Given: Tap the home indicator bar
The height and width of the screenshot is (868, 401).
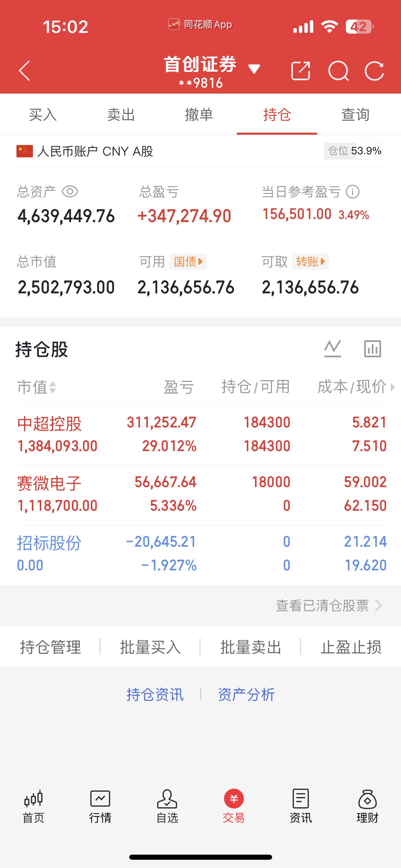Looking at the screenshot, I should 200,857.
